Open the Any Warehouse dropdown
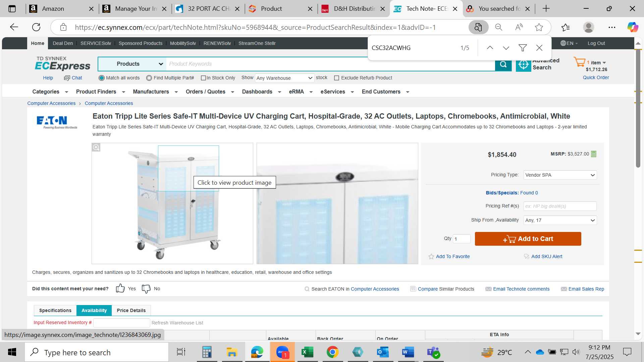 (284, 78)
